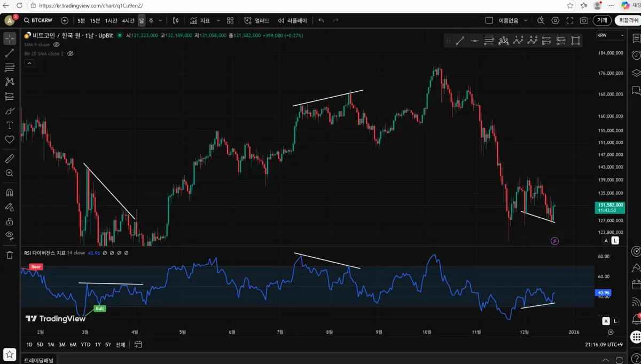Open the KRW currency dropdown

click(x=611, y=35)
